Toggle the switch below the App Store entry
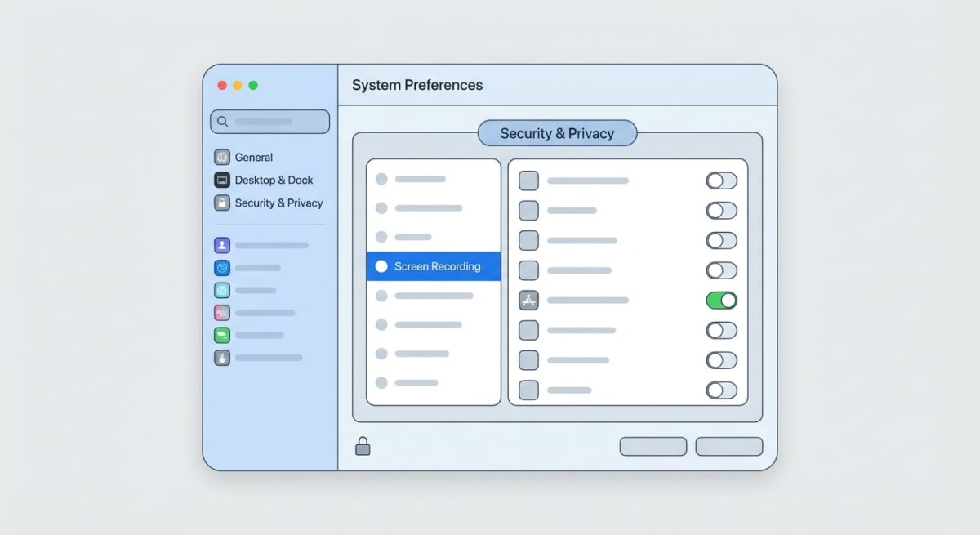 tap(721, 330)
